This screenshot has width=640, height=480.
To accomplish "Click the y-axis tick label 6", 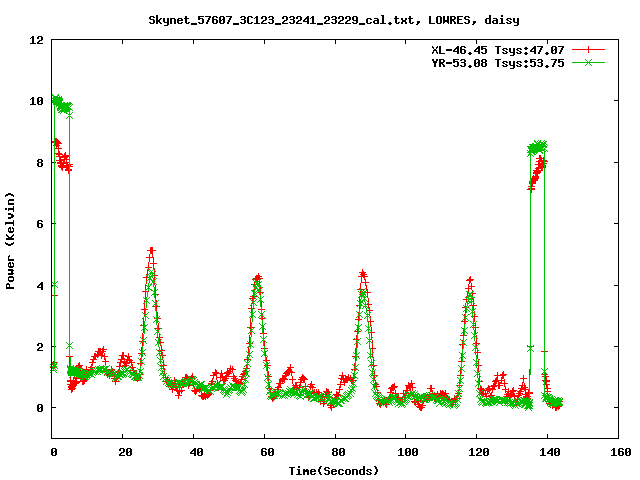I will 40,224.
